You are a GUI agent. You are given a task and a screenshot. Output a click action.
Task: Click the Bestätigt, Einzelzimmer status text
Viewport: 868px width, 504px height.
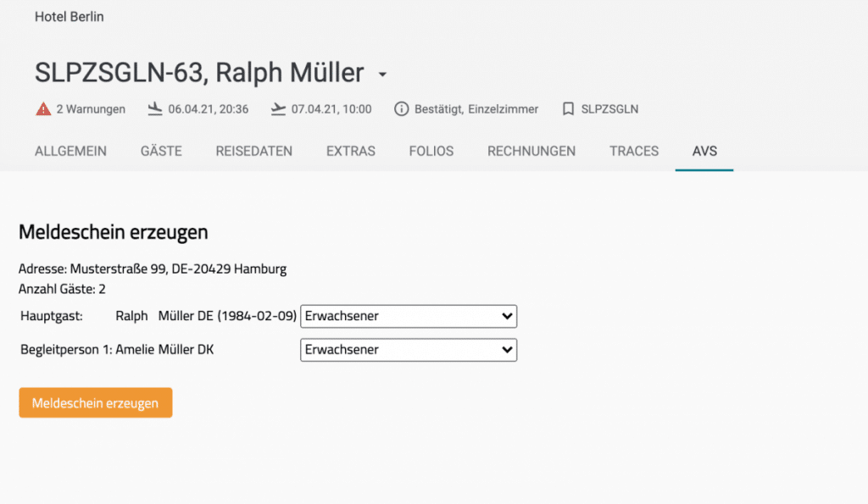[476, 109]
